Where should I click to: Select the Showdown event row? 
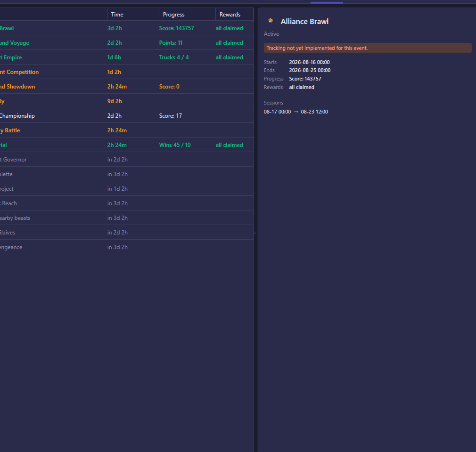click(127, 87)
